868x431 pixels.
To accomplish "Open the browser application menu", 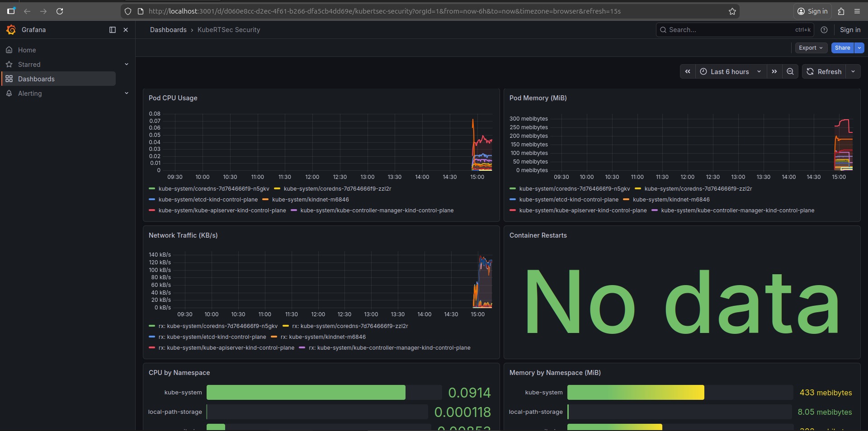I will pos(858,11).
